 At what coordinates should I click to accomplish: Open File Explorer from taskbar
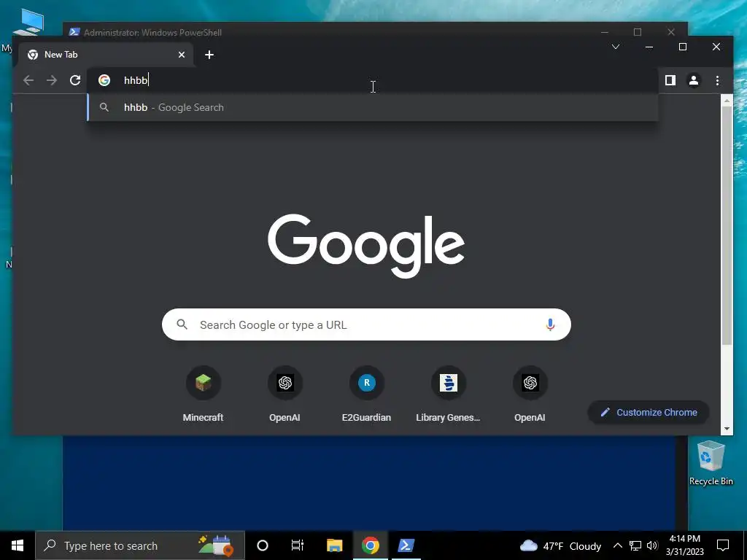pyautogui.click(x=334, y=545)
